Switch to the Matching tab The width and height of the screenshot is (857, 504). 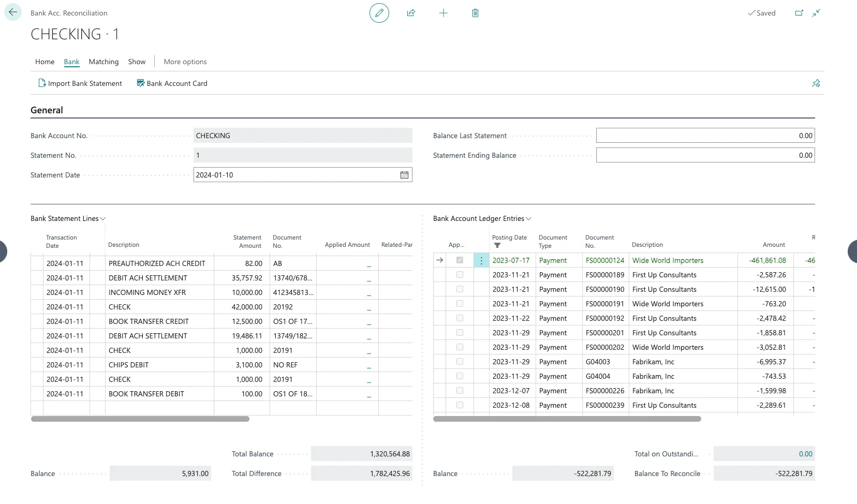click(x=104, y=62)
